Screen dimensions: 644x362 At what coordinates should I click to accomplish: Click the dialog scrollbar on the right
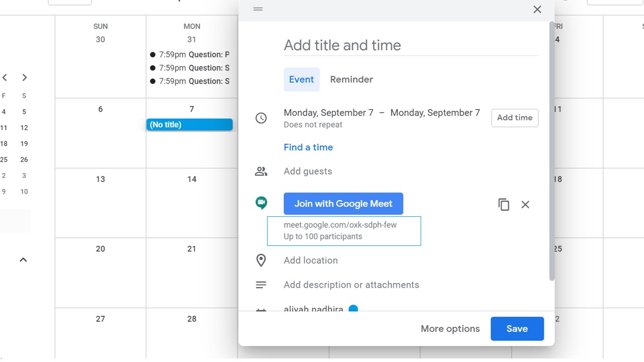click(x=551, y=151)
